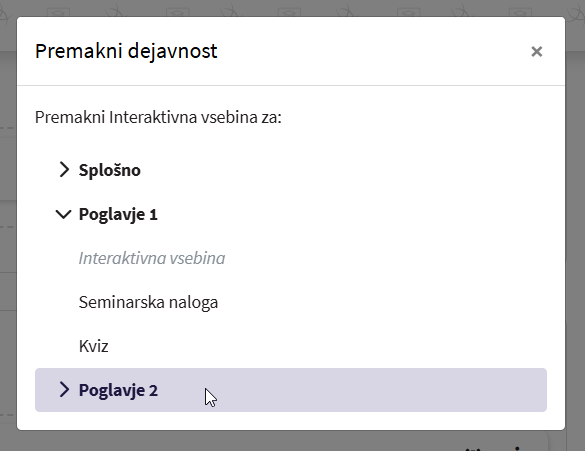Expand the Splošno section chevron
This screenshot has width=585, height=451.
click(64, 170)
